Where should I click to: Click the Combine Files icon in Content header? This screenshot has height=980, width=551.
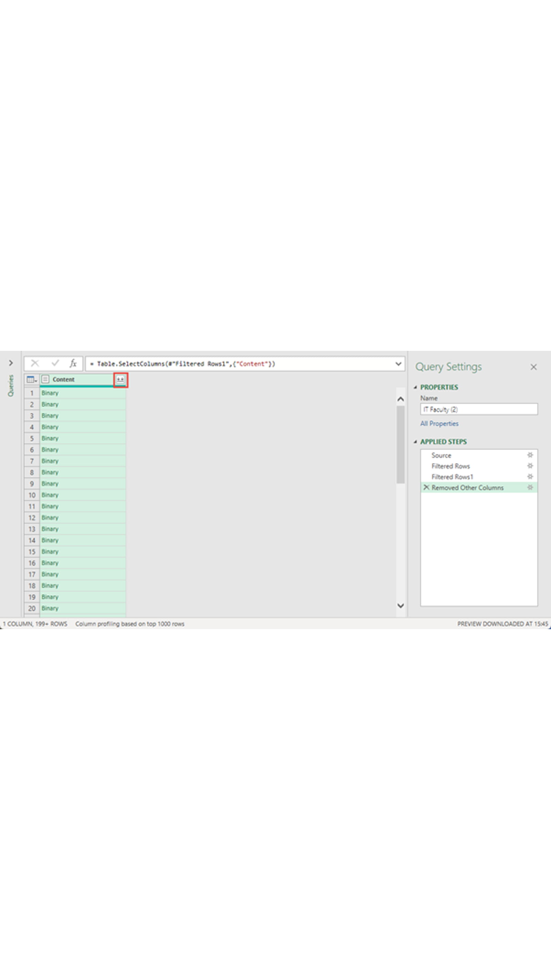[120, 380]
